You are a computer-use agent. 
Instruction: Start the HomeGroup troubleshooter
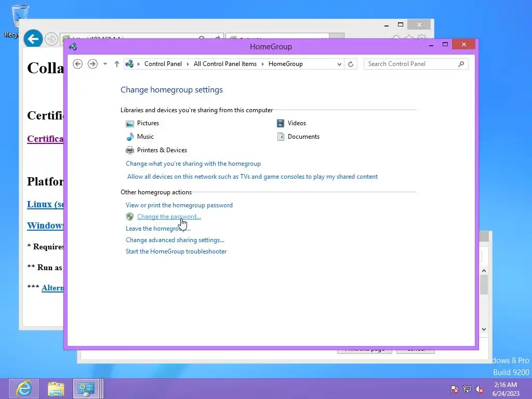point(176,251)
